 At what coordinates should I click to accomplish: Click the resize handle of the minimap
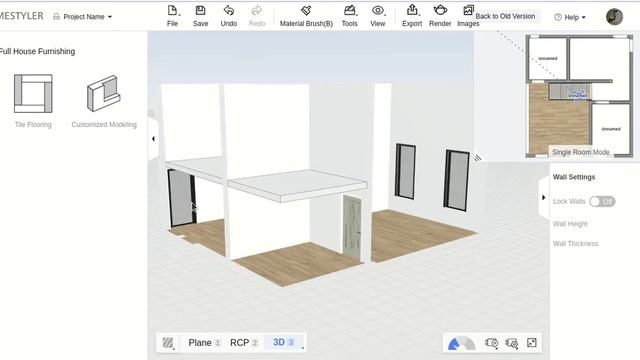(478, 157)
